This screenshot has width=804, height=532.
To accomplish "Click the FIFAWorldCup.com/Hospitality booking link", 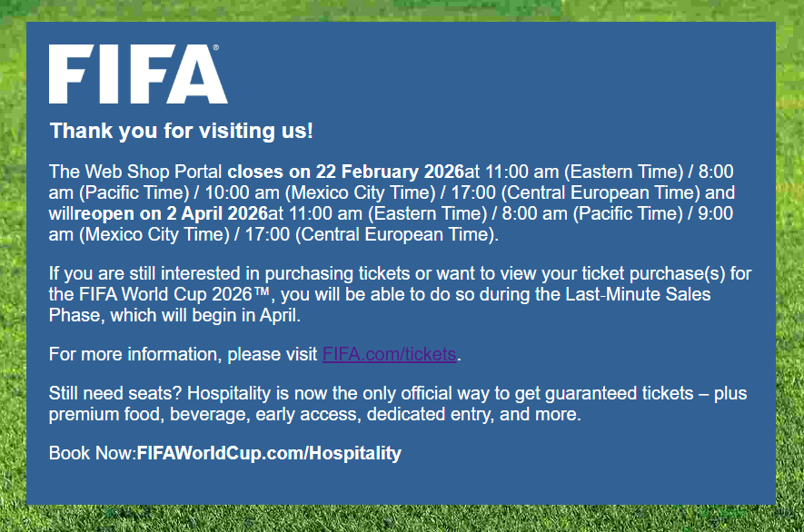I will [x=269, y=453].
